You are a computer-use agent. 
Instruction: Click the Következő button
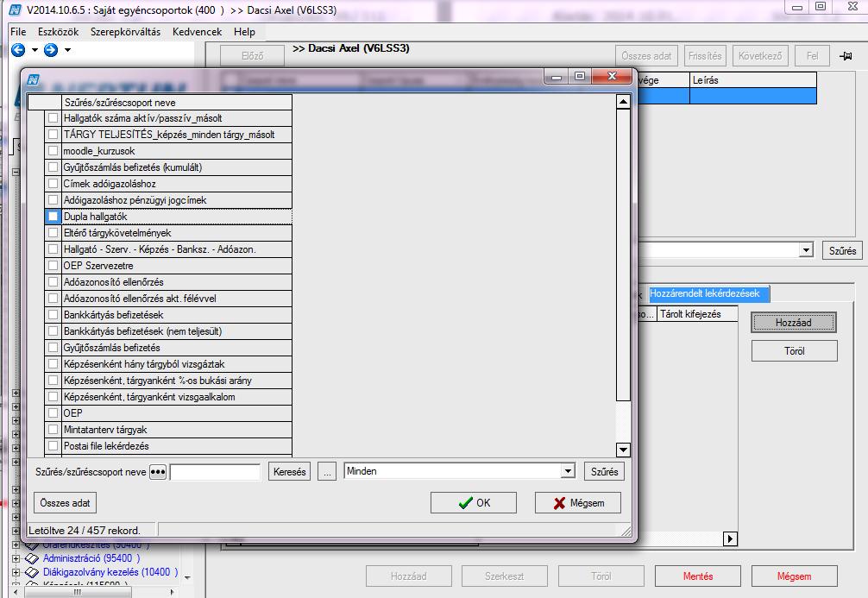coord(760,56)
